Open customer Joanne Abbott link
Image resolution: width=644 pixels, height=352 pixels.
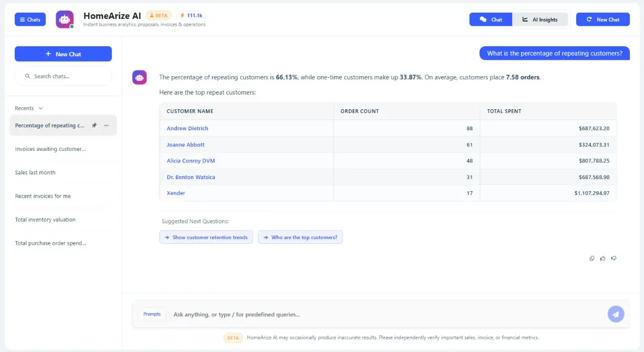(185, 144)
